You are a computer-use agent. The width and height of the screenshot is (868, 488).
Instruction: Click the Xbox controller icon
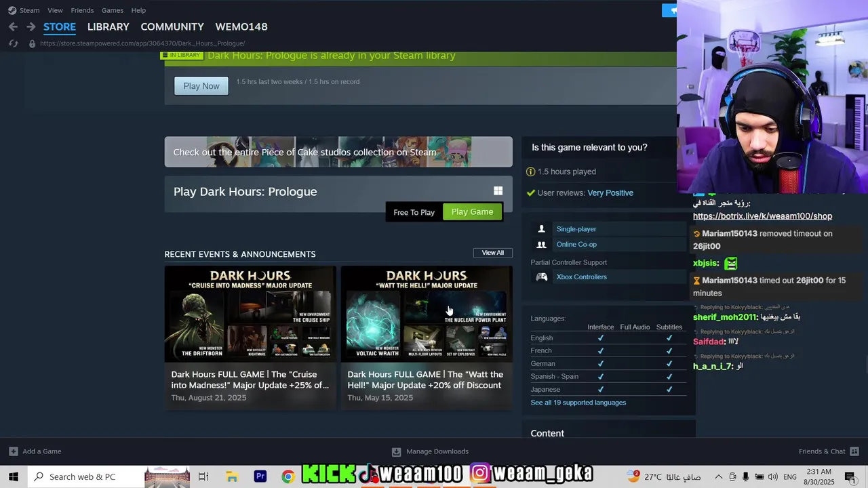tap(542, 277)
